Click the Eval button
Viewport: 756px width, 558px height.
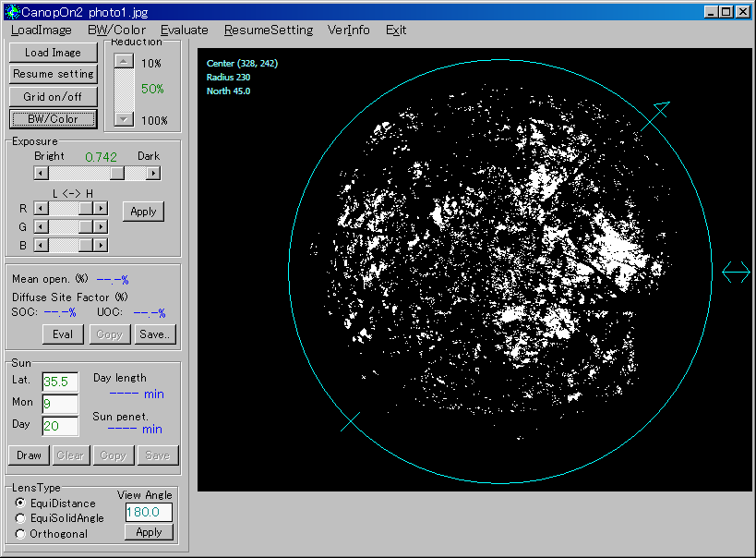pos(63,334)
